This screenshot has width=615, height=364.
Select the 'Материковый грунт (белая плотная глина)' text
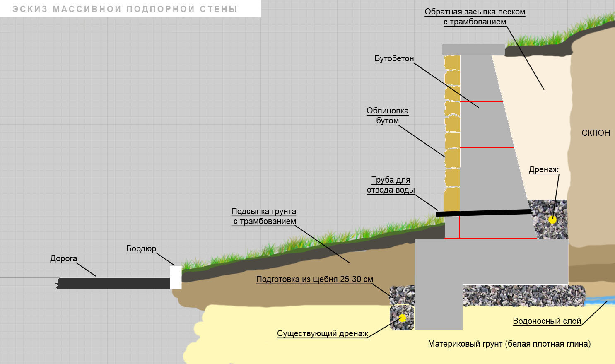509,344
